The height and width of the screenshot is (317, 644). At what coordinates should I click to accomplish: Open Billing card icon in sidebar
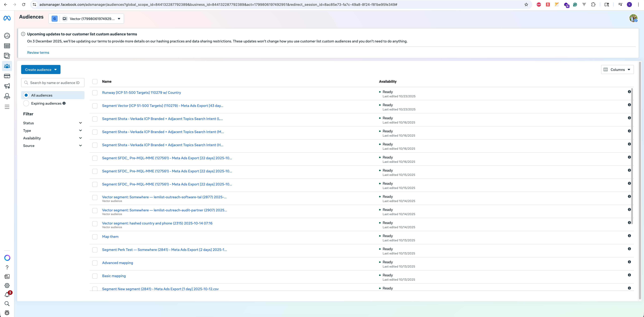point(7,76)
